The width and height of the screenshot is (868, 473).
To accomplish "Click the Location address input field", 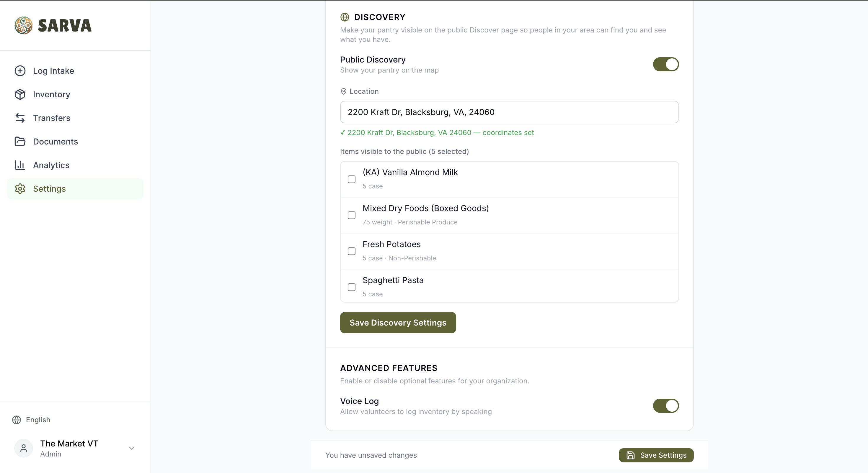I will (x=509, y=112).
